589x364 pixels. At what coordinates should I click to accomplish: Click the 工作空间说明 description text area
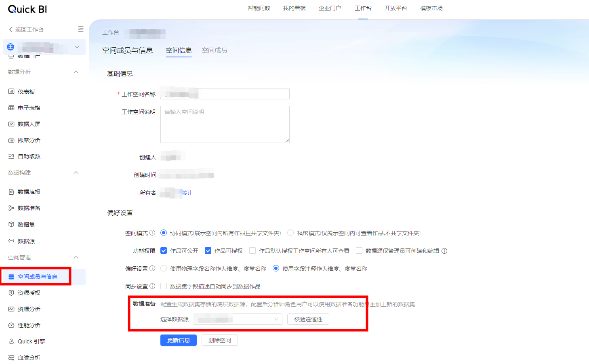point(225,124)
